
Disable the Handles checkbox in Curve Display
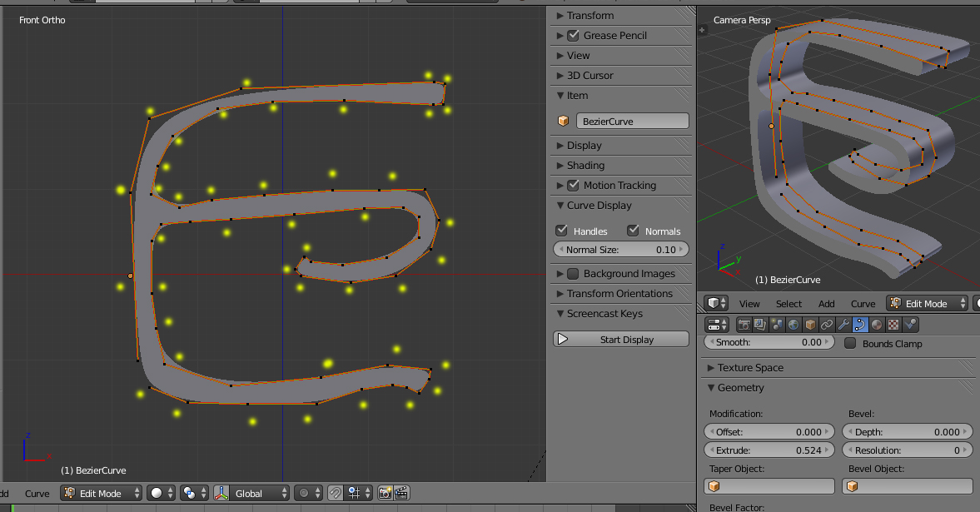pos(561,231)
